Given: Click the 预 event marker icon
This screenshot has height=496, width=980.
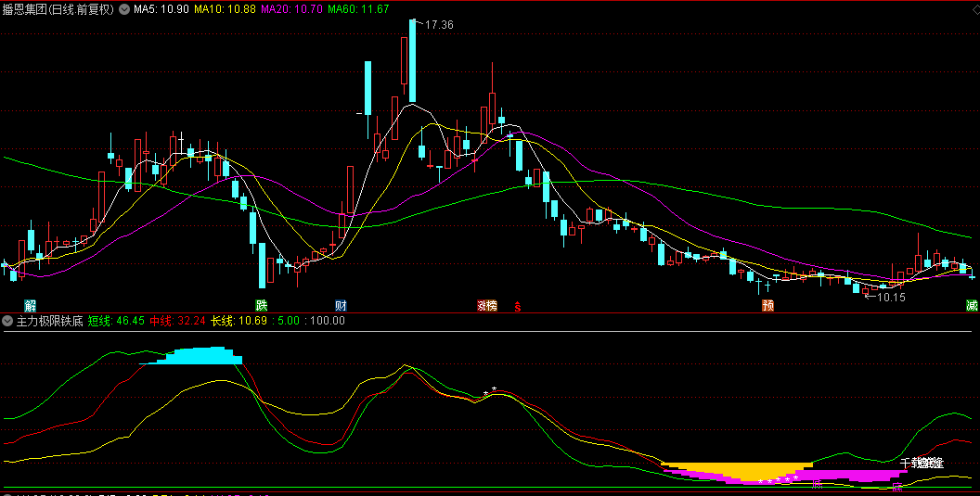Looking at the screenshot, I should (767, 305).
